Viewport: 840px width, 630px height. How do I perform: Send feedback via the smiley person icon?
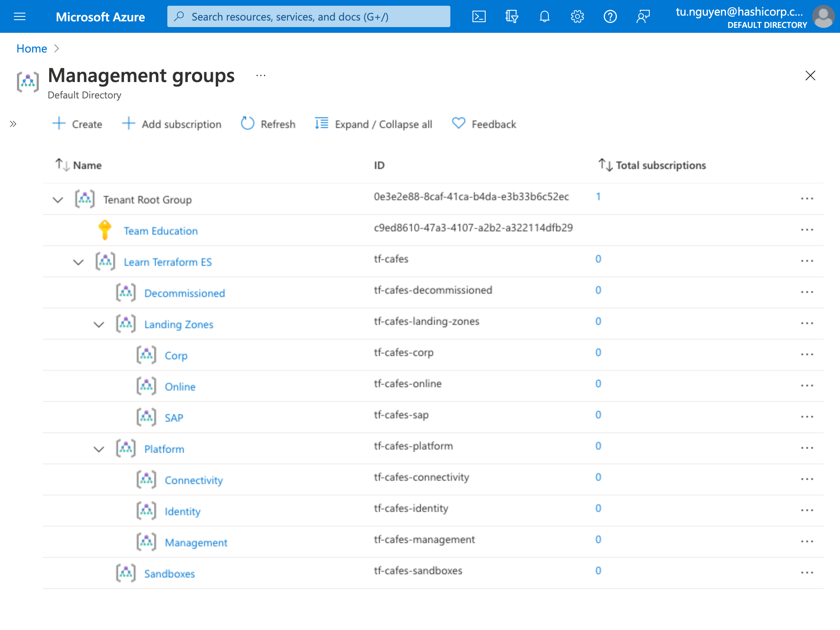coord(643,16)
